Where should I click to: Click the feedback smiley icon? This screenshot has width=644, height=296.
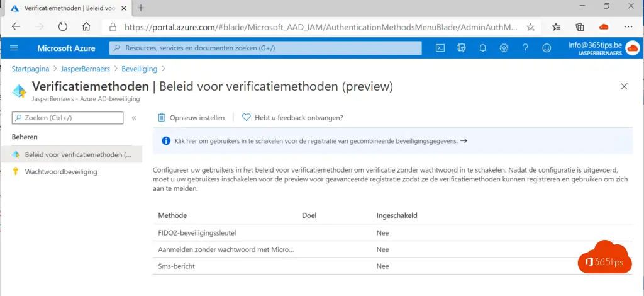(x=547, y=48)
